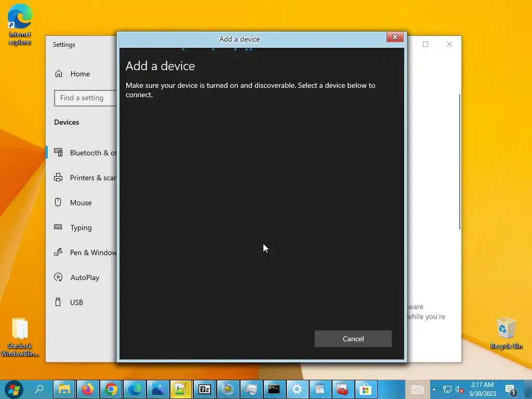Launch Microsoft Edge from the taskbar
Screen dimensions: 532x399
click(135, 389)
